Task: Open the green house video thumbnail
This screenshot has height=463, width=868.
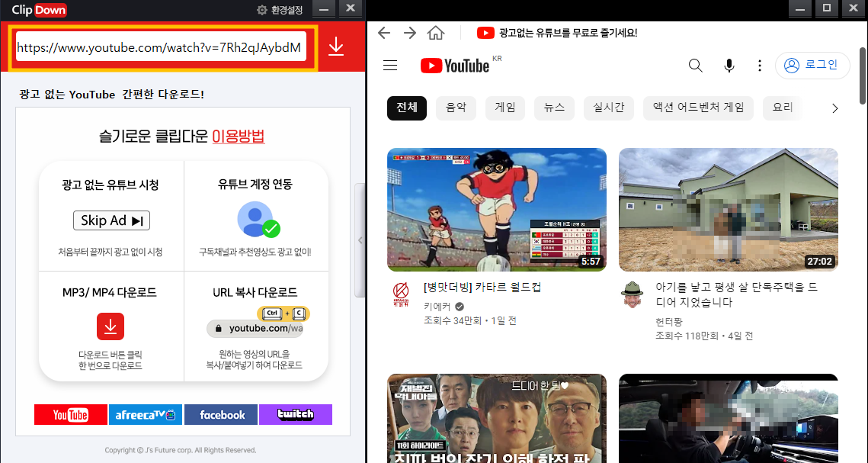Action: tap(729, 209)
